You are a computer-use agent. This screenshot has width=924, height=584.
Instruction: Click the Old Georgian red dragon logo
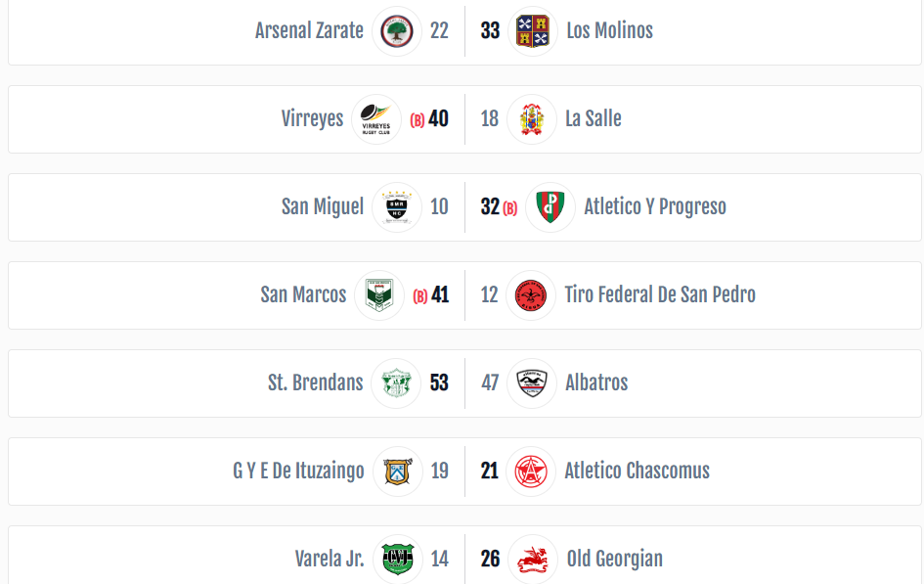coord(533,560)
